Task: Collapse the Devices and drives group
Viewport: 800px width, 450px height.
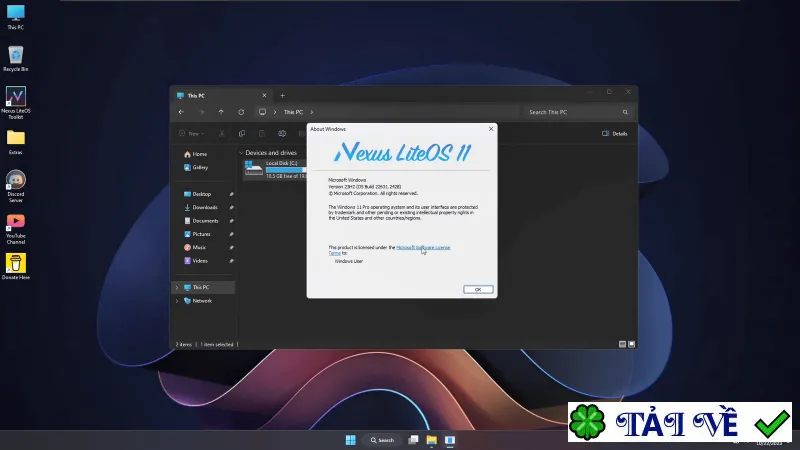Action: click(x=241, y=153)
